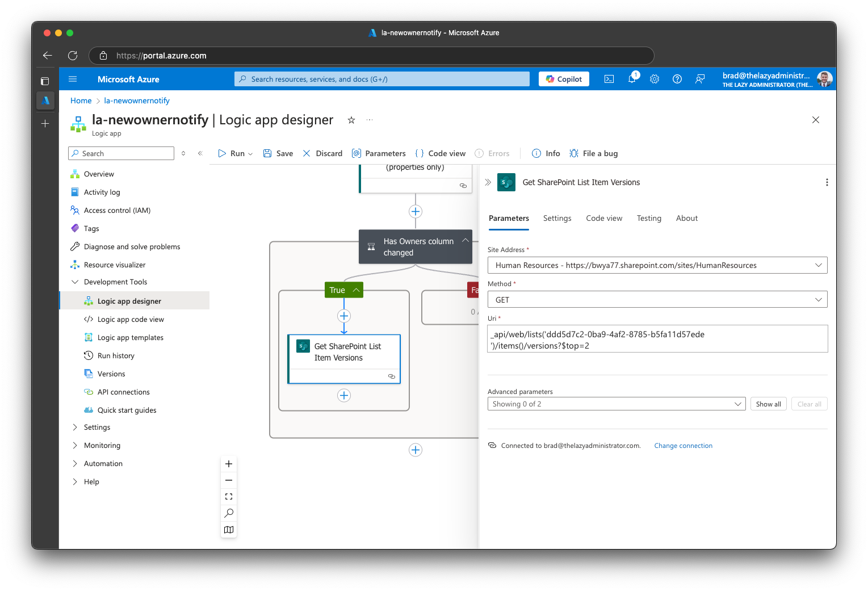Click the Show all button
The image size is (868, 591).
pos(768,404)
